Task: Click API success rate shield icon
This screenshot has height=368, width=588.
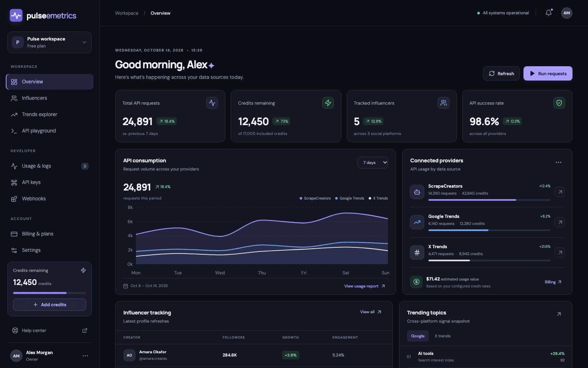Action: pyautogui.click(x=559, y=103)
